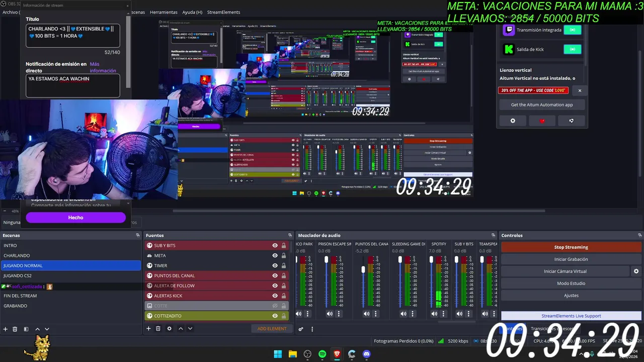Screen dimensions: 644x362
Task: Click Modo Estudio button
Action: click(x=571, y=283)
